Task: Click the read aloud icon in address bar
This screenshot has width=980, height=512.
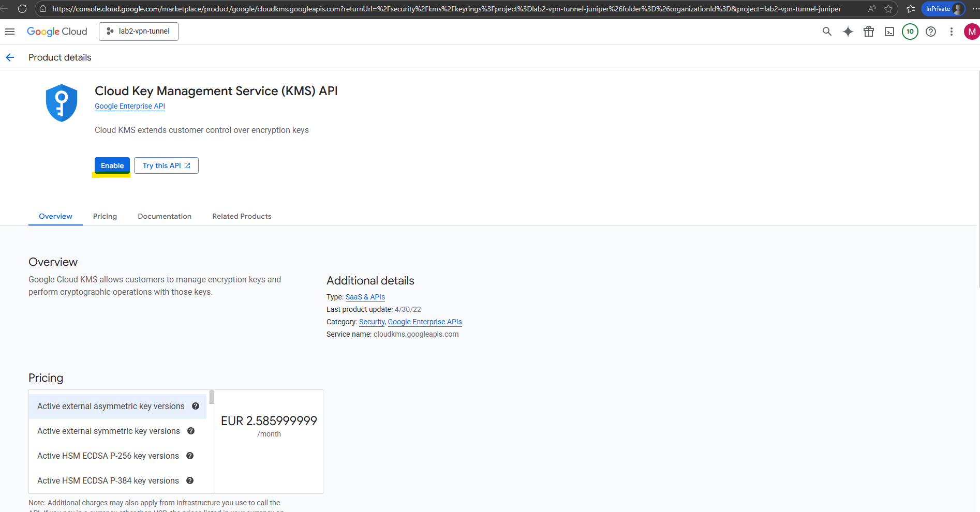Action: coord(872,9)
